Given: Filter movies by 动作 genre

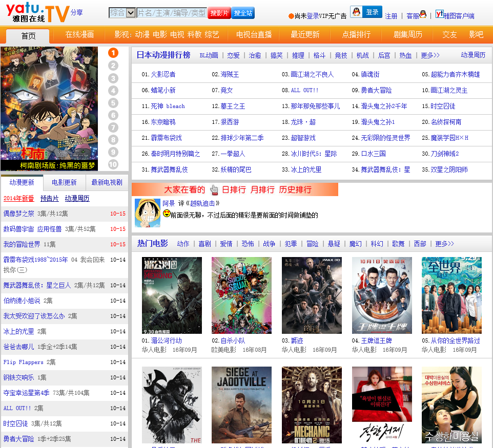Looking at the screenshot, I should click(x=183, y=244).
